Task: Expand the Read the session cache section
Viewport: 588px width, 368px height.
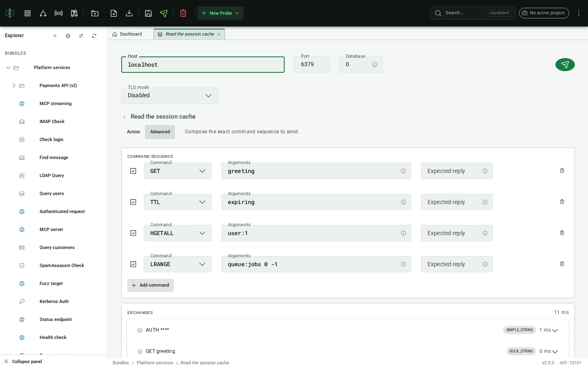Action: click(125, 117)
